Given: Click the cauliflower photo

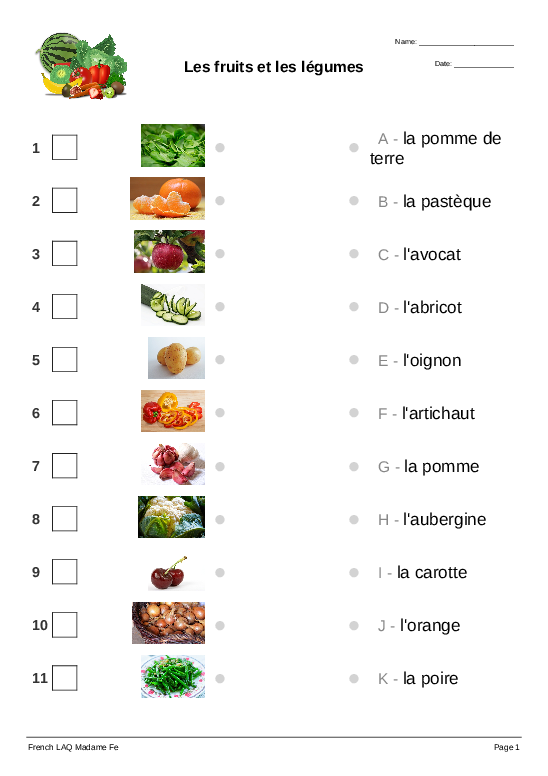Looking at the screenshot, I should pos(171,517).
